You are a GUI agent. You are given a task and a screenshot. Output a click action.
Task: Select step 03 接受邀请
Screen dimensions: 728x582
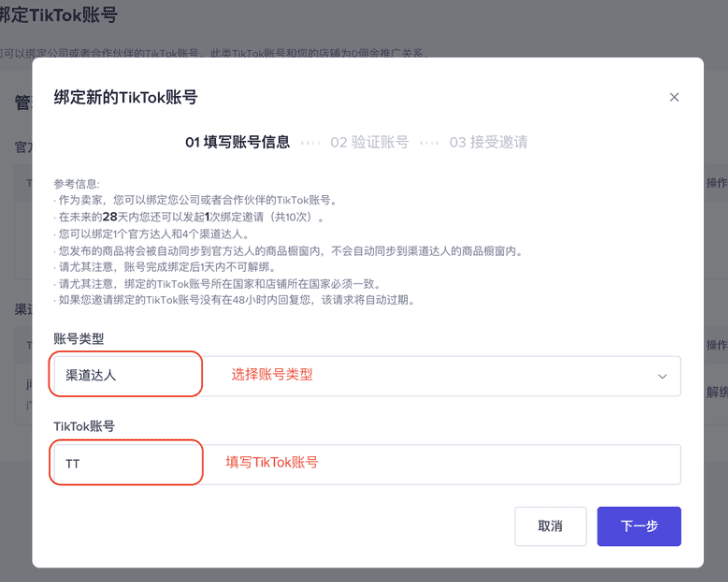tap(488, 142)
